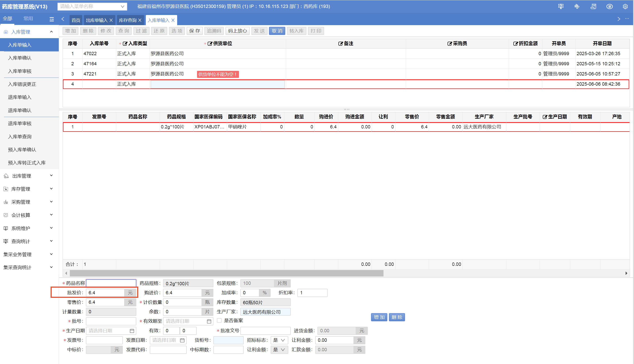Click the SI oval icon
This screenshot has height=364, width=634.
click(609, 6)
